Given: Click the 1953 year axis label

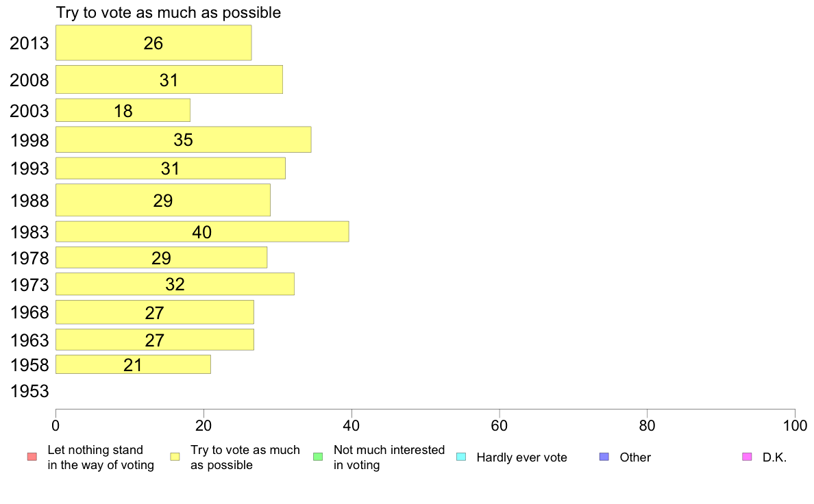Looking at the screenshot, I should point(29,391).
